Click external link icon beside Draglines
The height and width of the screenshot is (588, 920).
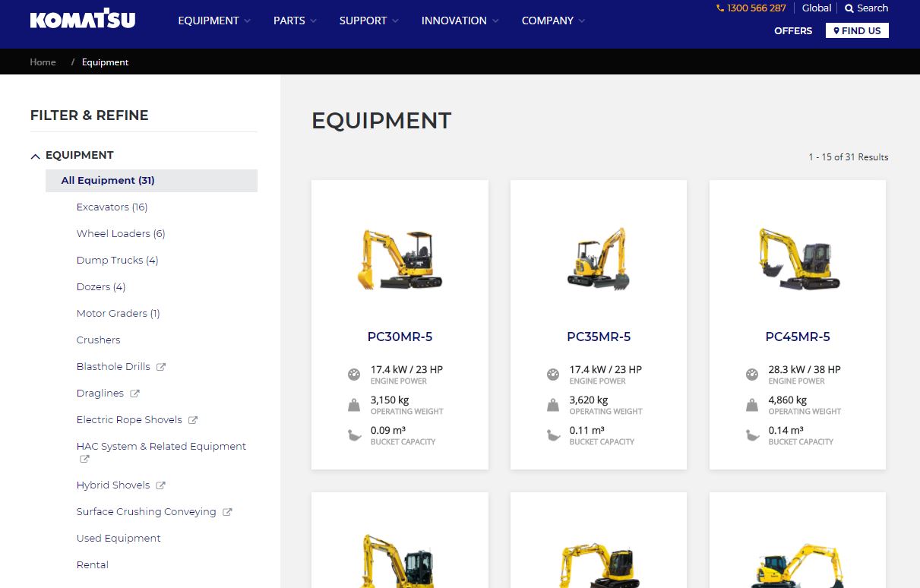[x=135, y=394]
